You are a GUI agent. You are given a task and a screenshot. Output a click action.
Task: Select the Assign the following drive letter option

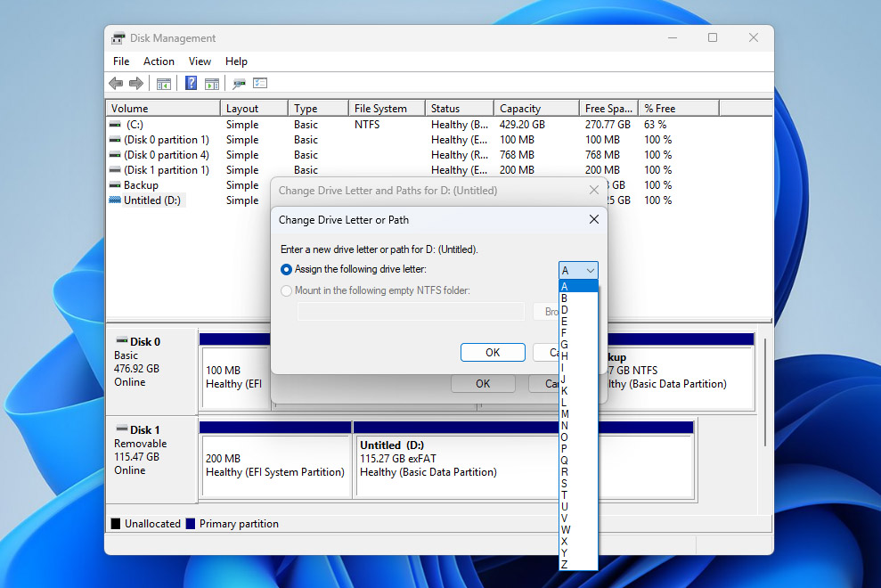[286, 269]
